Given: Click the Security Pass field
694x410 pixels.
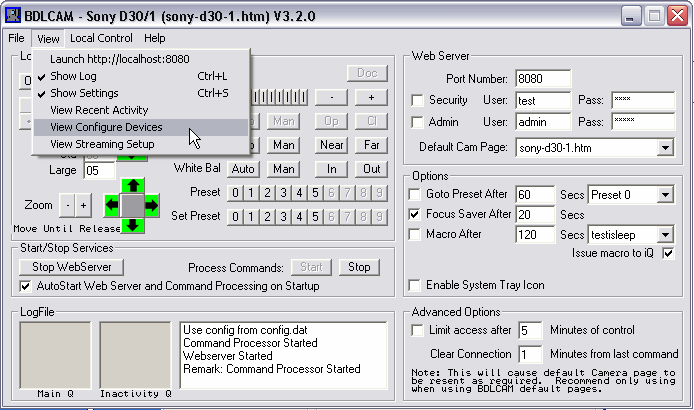Looking at the screenshot, I should click(643, 101).
